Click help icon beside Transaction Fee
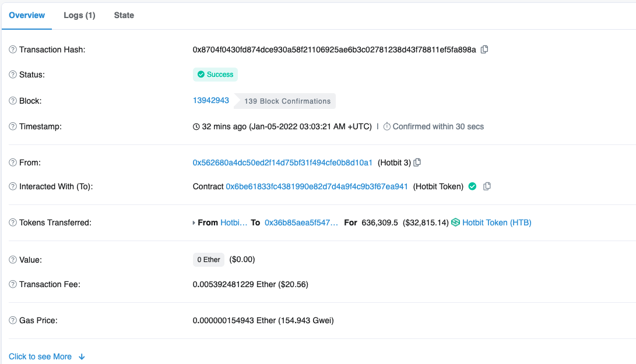This screenshot has width=636, height=364. click(13, 284)
